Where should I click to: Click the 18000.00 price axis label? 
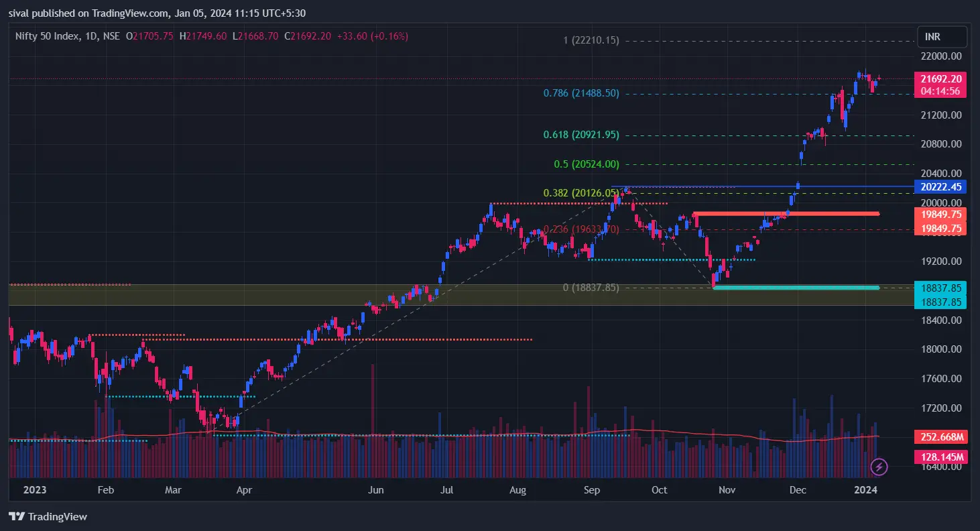[940, 349]
